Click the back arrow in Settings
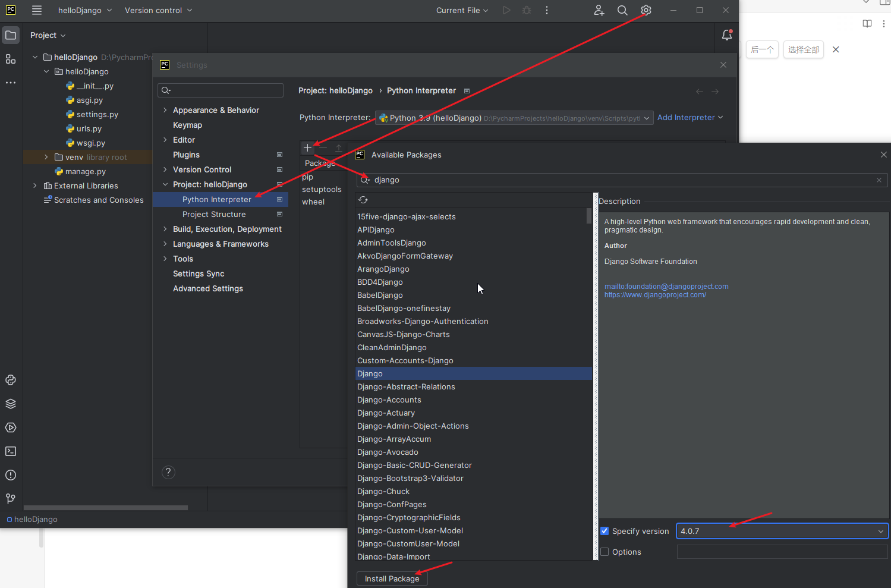891x588 pixels. point(699,92)
